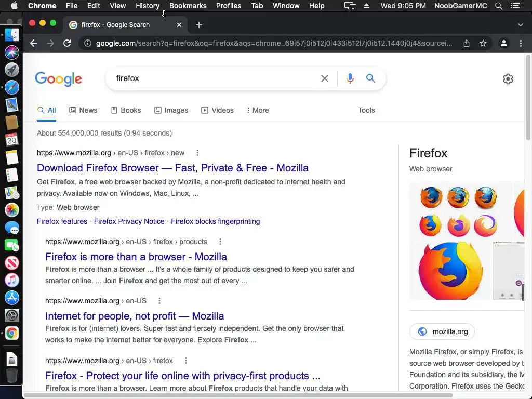Switch to the Images results tab

[x=171, y=110]
